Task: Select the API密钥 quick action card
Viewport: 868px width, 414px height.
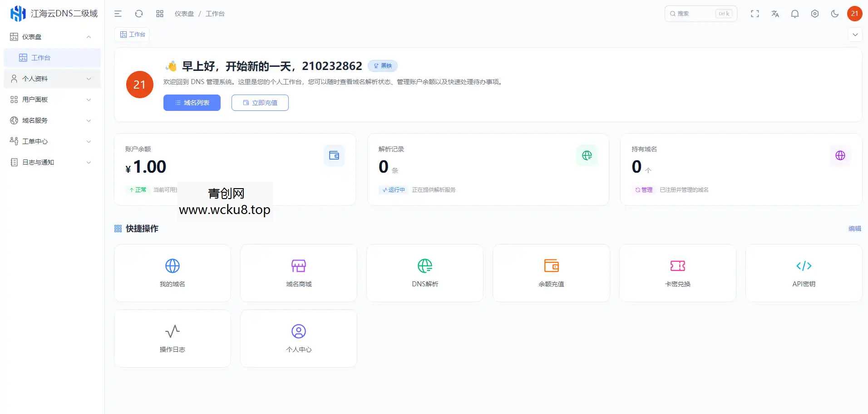Action: (x=804, y=273)
